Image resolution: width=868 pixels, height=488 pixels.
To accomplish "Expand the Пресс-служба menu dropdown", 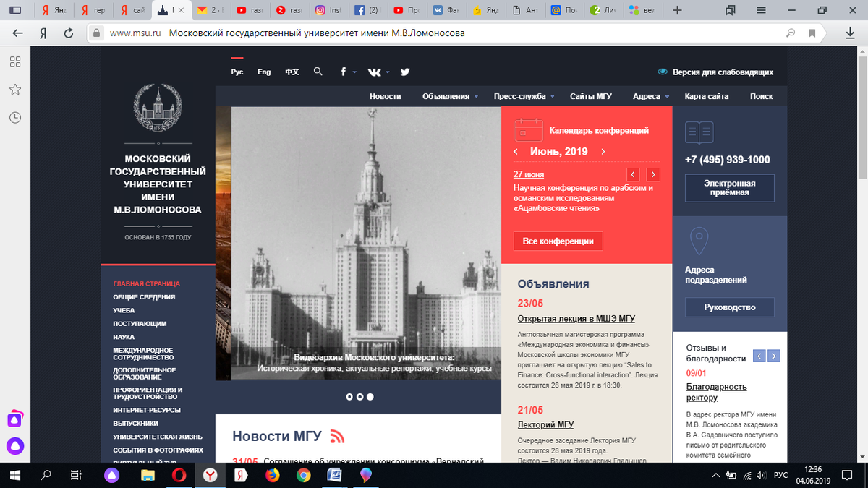I will [x=552, y=97].
